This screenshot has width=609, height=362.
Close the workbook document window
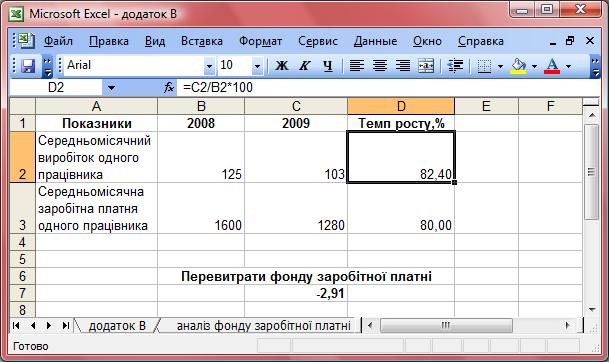click(x=590, y=40)
